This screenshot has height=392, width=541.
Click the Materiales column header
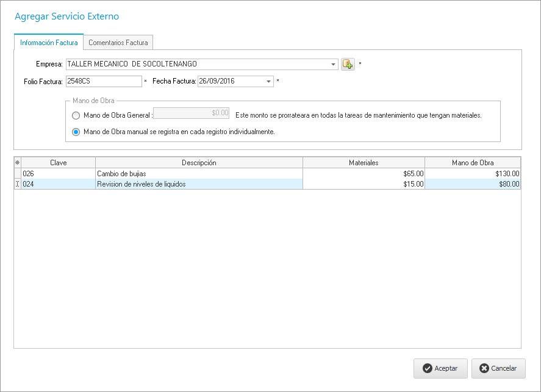click(364, 163)
